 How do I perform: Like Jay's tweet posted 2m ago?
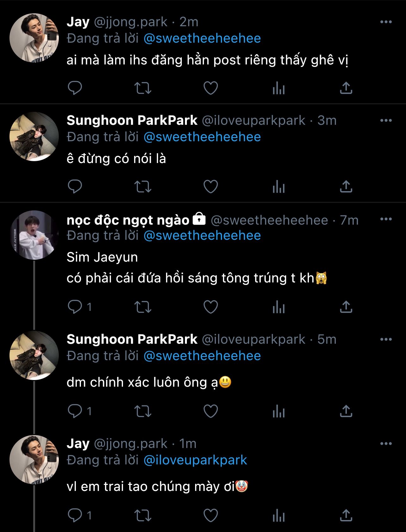(x=211, y=88)
